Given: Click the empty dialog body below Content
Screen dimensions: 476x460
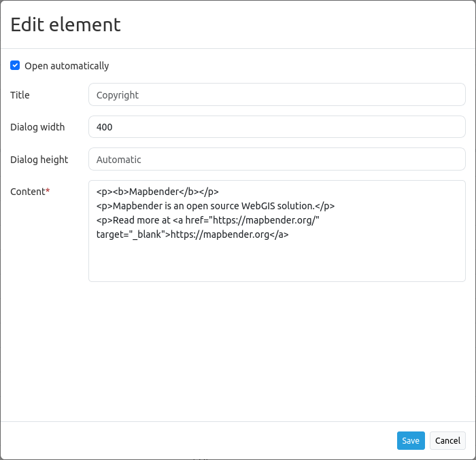Looking at the screenshot, I should pyautogui.click(x=238, y=353).
